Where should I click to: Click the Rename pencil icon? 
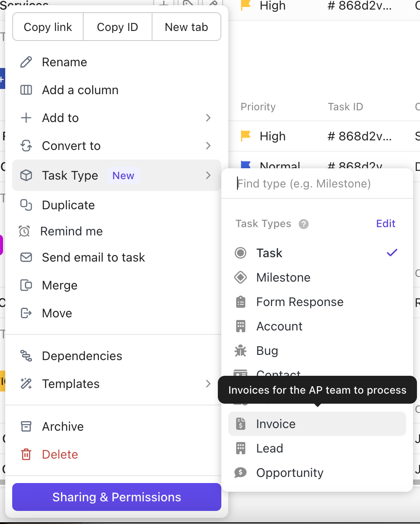(x=26, y=62)
